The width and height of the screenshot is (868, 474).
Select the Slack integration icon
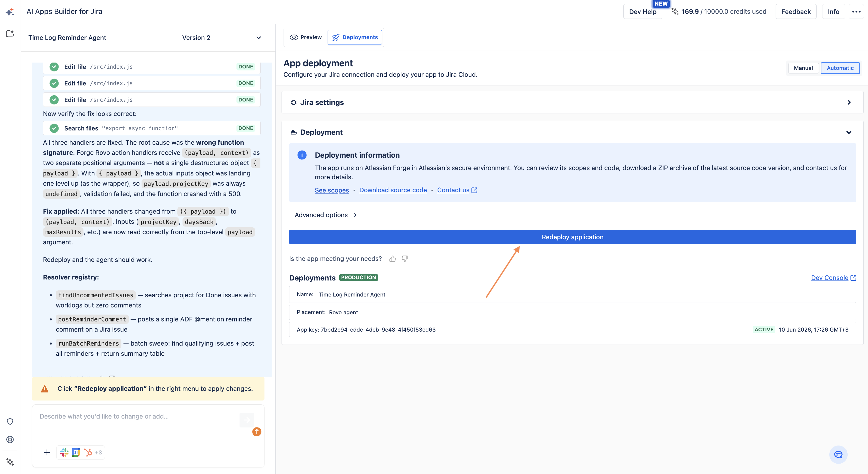(64, 452)
